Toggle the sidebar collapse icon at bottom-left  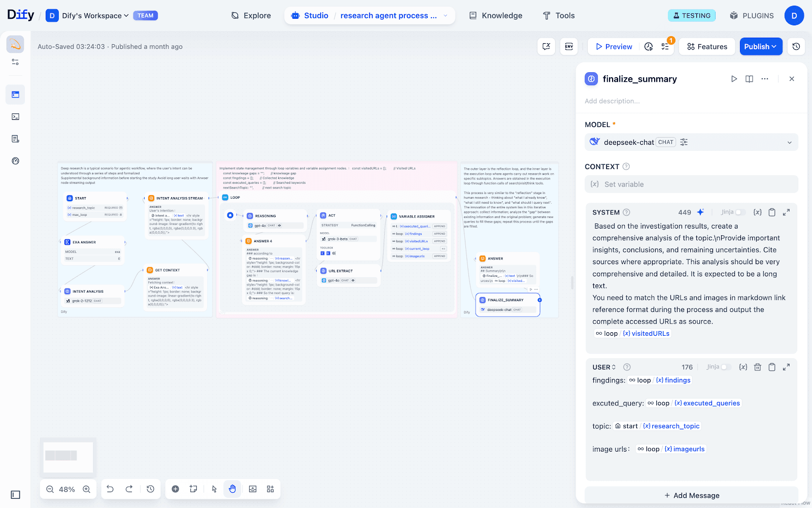point(15,495)
